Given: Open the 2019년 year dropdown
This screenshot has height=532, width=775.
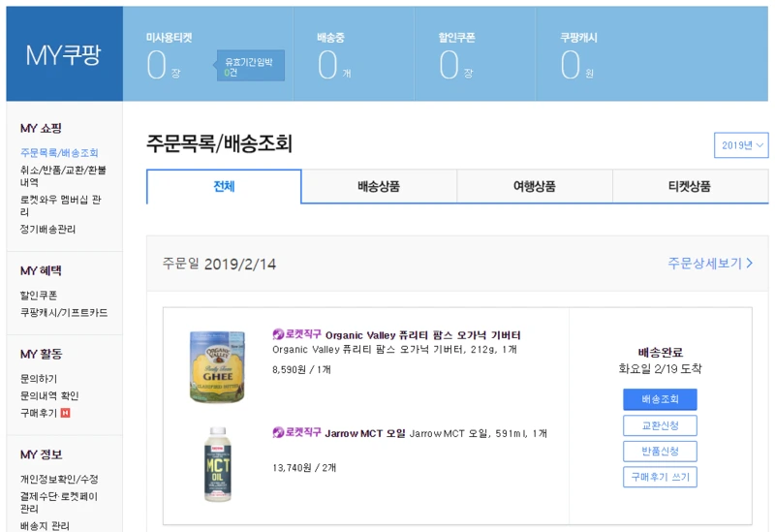Looking at the screenshot, I should (741, 144).
